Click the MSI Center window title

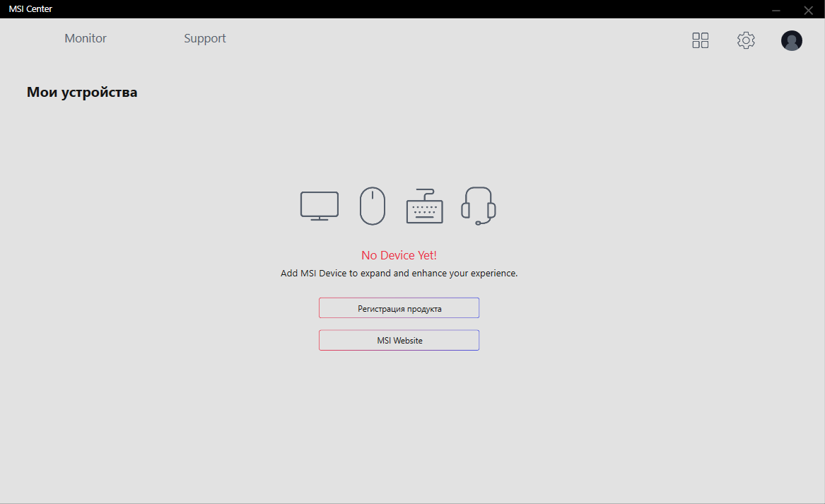click(x=30, y=9)
